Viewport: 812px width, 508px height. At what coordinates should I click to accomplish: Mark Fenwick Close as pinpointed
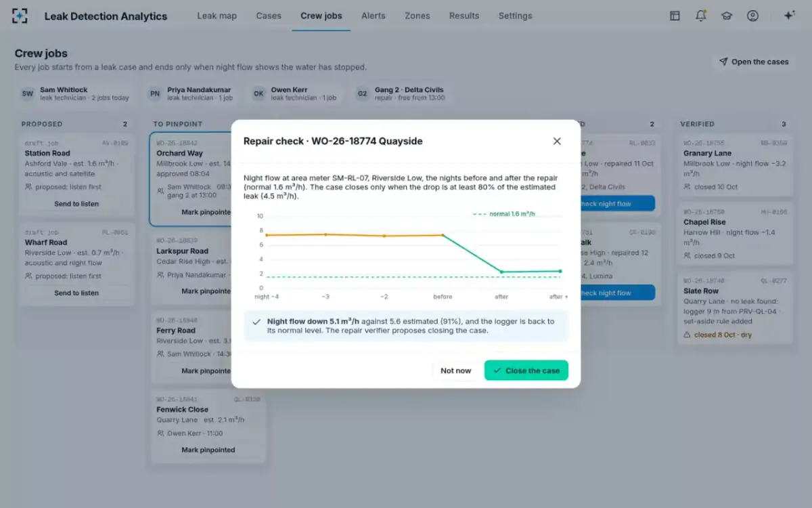pyautogui.click(x=208, y=450)
